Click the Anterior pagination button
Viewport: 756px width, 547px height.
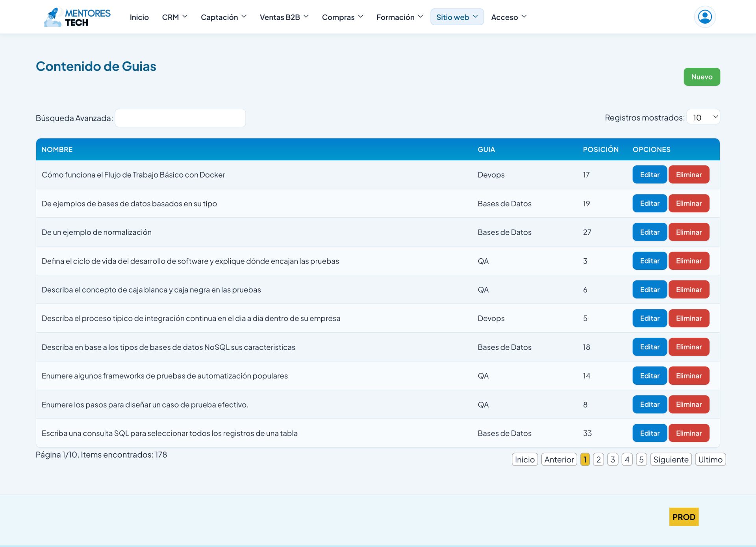coord(559,460)
